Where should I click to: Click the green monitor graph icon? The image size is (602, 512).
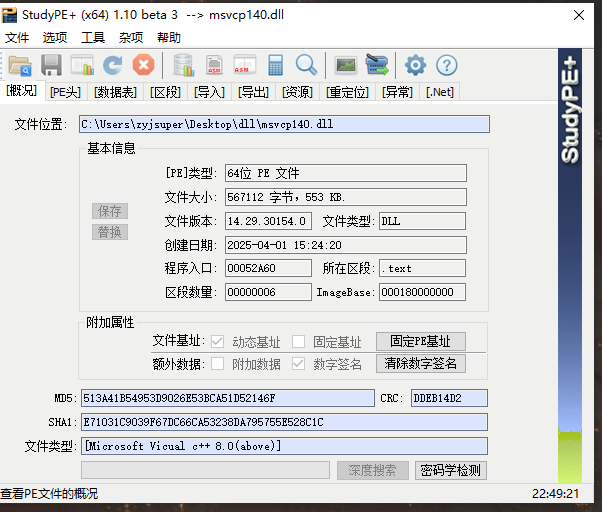click(x=346, y=65)
